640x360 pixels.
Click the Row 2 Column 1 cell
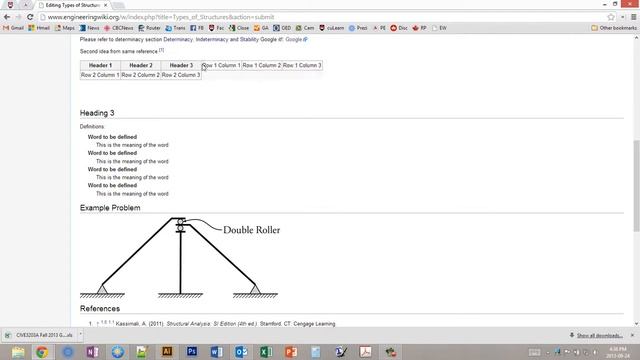tap(100, 75)
